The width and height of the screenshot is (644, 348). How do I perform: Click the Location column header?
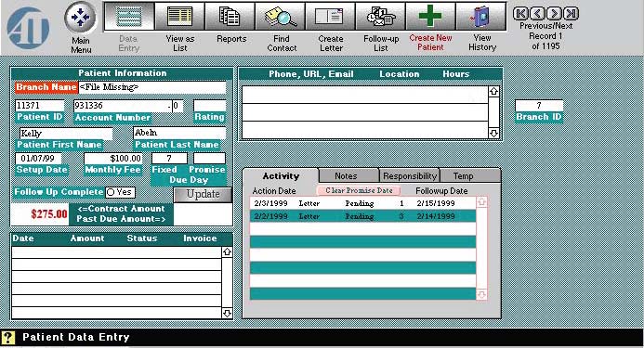(x=400, y=74)
